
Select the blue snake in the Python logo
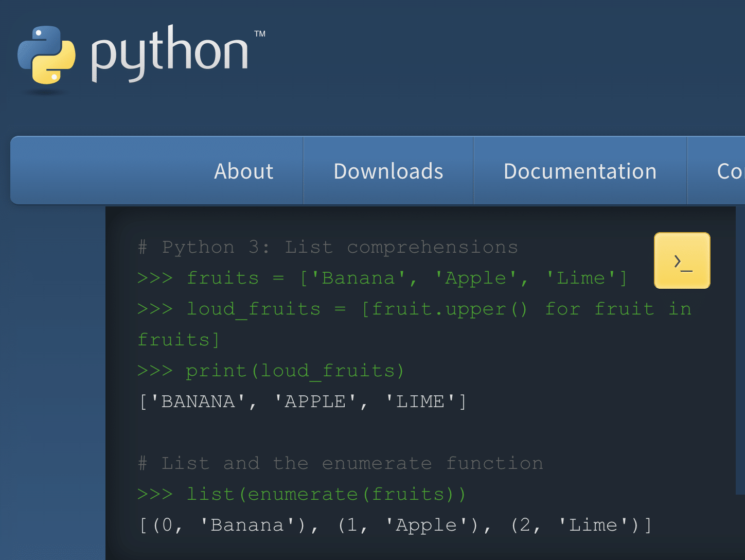(x=39, y=44)
